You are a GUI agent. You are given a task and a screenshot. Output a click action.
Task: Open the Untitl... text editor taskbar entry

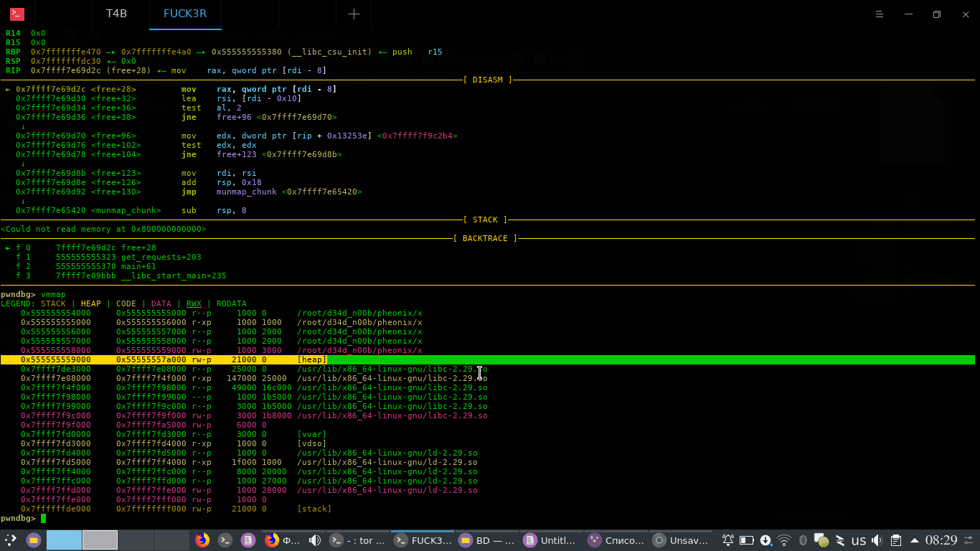click(551, 540)
